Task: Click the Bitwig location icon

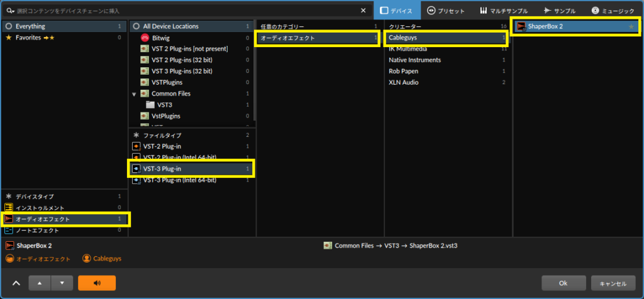Action: click(x=145, y=38)
